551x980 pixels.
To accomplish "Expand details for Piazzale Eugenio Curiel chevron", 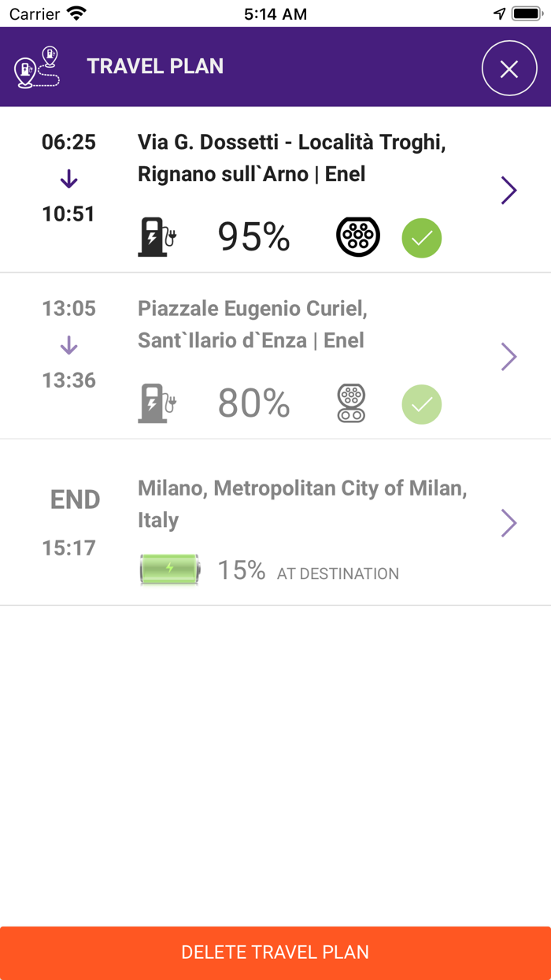I will pyautogui.click(x=509, y=357).
